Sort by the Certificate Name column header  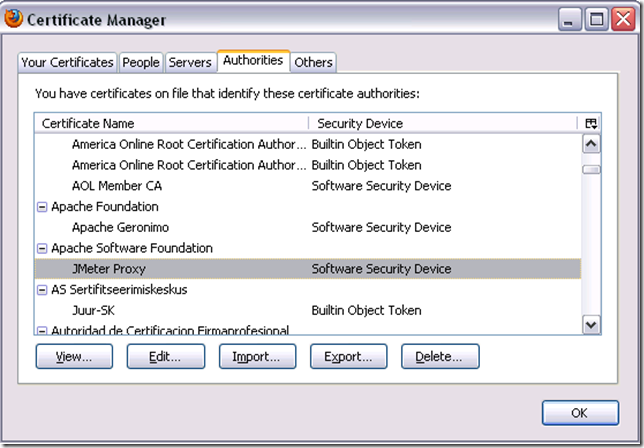tap(170, 123)
